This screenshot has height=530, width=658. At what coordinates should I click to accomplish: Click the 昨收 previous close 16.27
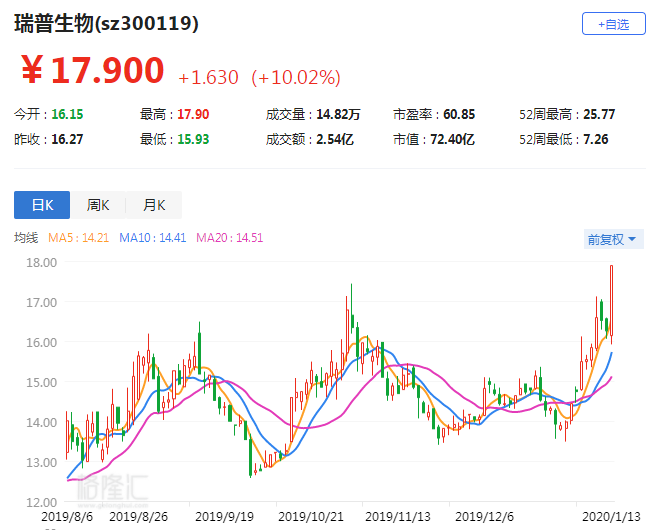tap(67, 139)
